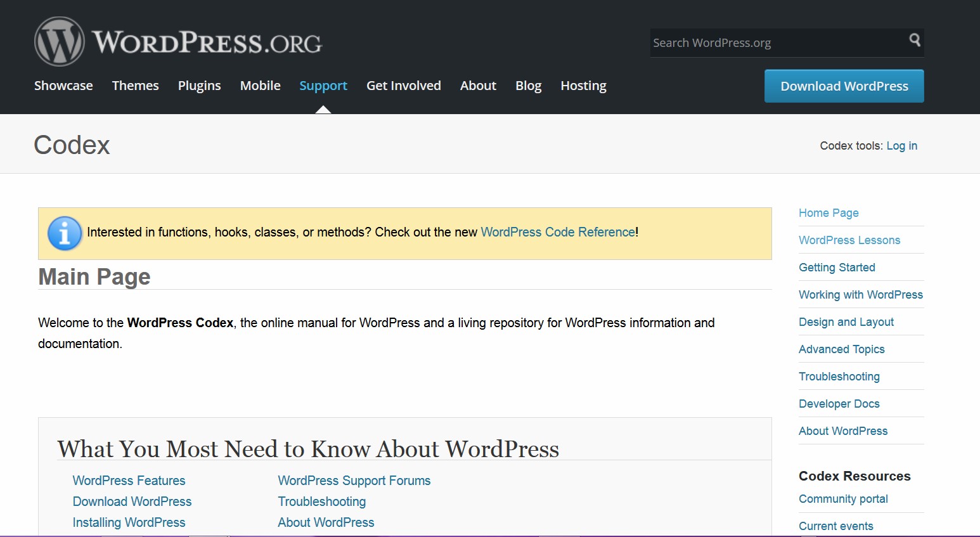Click the Main Page heading
Viewport: 980px width, 537px height.
point(94,277)
